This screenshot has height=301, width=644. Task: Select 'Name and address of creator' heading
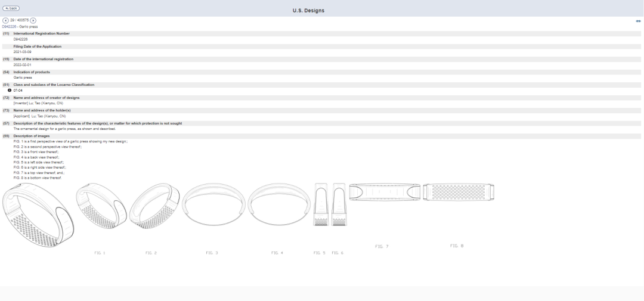(47, 98)
